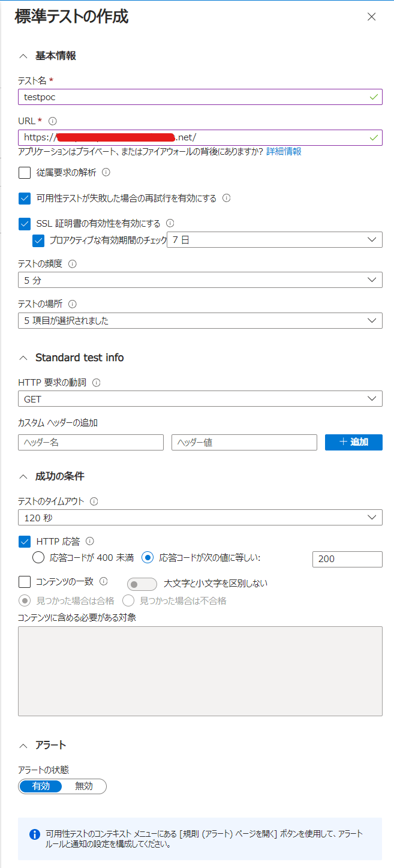394x868 pixels.
Task: Toggle 大文字と小文字を区別しない switch
Action: tap(142, 582)
